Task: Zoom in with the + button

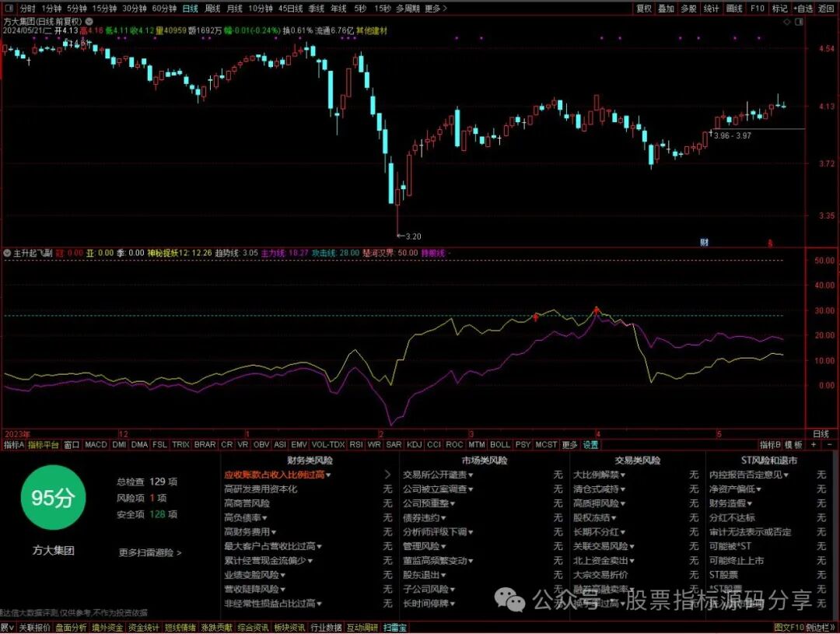Action: click(814, 445)
